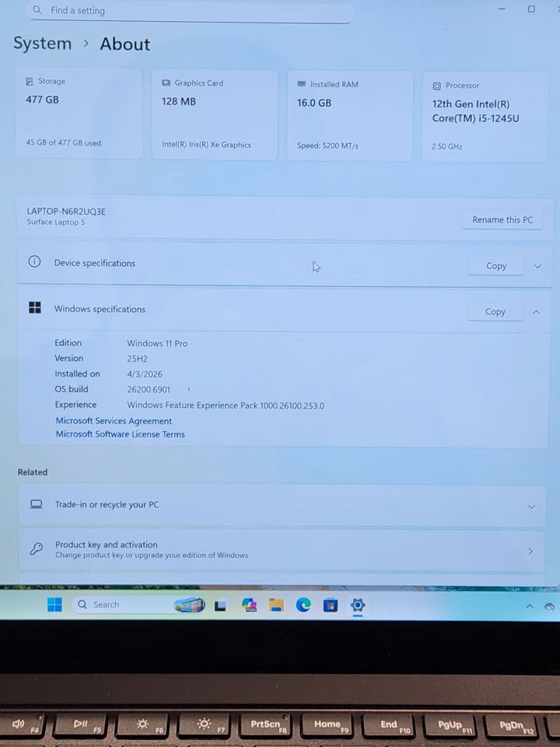This screenshot has height=747, width=560.
Task: Copy the Windows specifications
Action: click(495, 311)
